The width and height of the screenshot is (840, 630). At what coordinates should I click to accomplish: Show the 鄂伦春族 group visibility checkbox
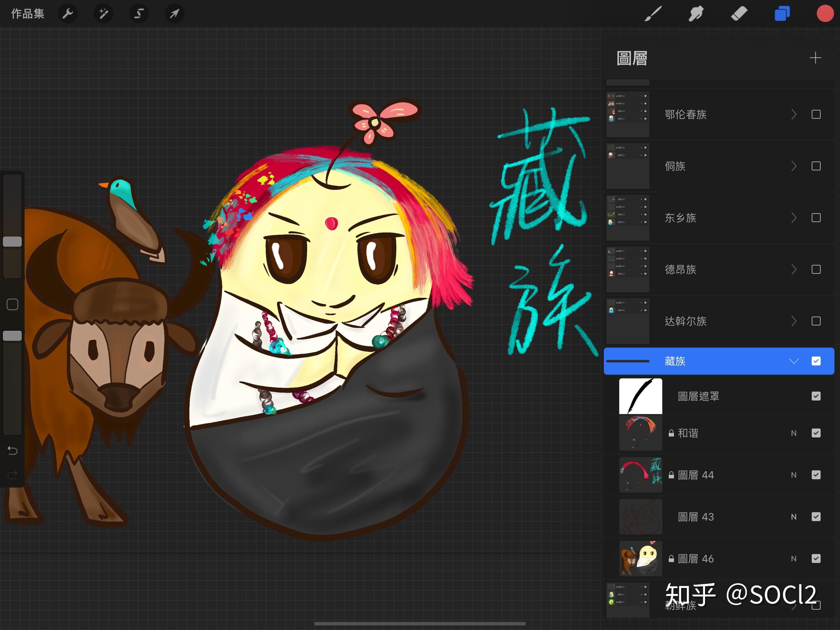816,114
